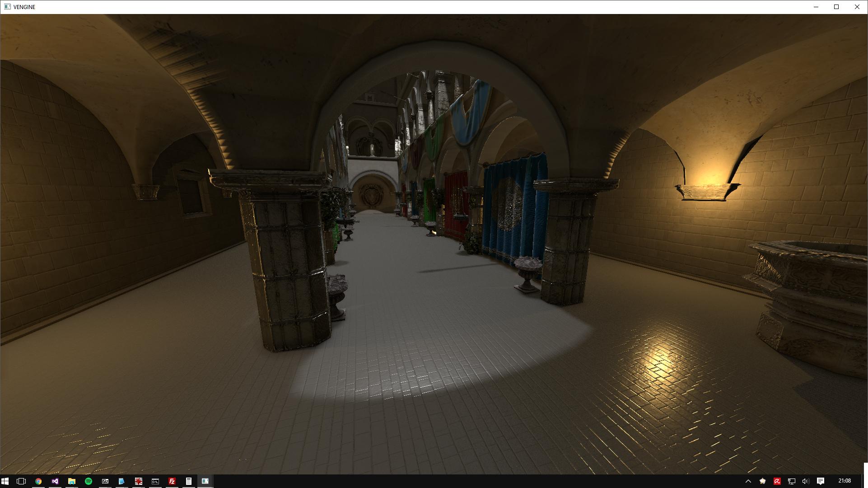Open the blue notepad app on taskbar
Image resolution: width=868 pixels, height=488 pixels.
[121, 481]
